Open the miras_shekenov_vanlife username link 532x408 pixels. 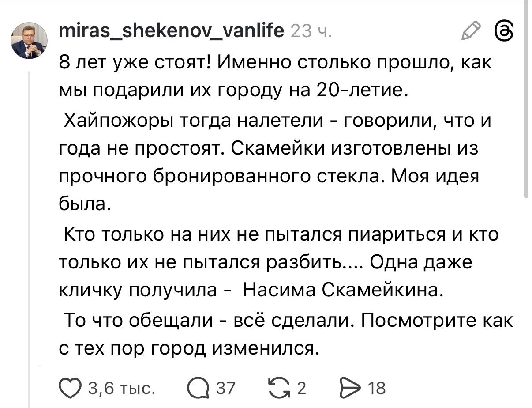point(172,31)
